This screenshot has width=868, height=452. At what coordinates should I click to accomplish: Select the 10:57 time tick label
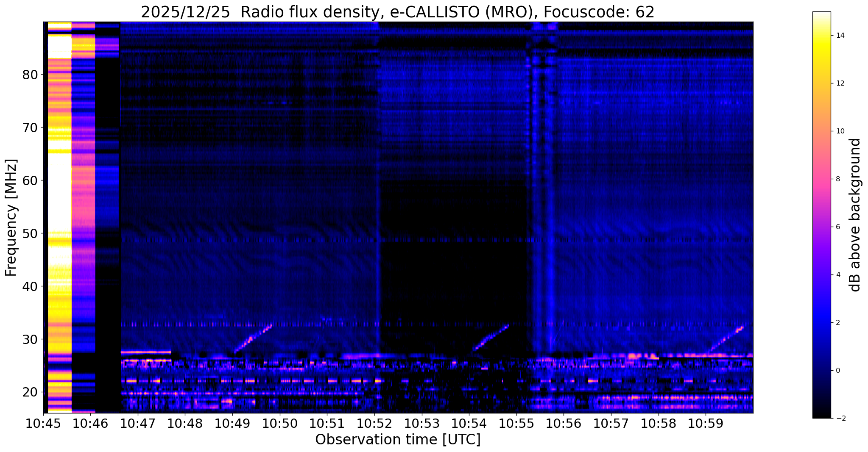tap(611, 424)
